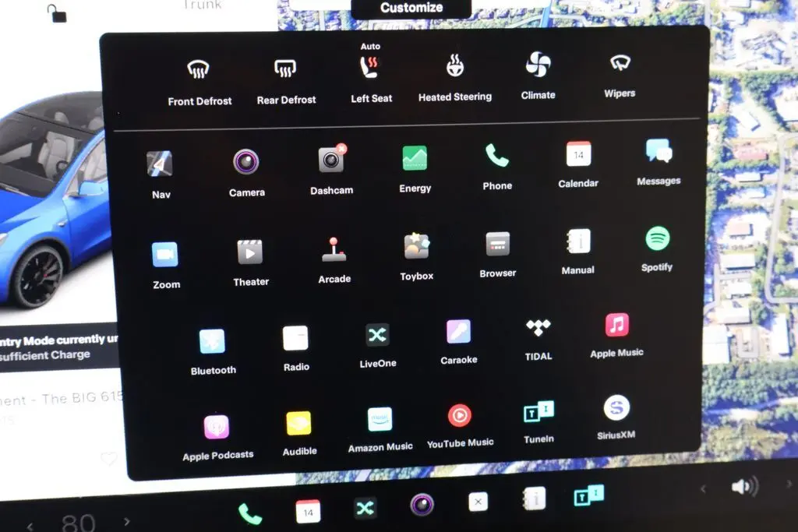Viewport: 798px width, 532px height.
Task: Tap the phone icon in bottom dock
Action: pos(250,513)
